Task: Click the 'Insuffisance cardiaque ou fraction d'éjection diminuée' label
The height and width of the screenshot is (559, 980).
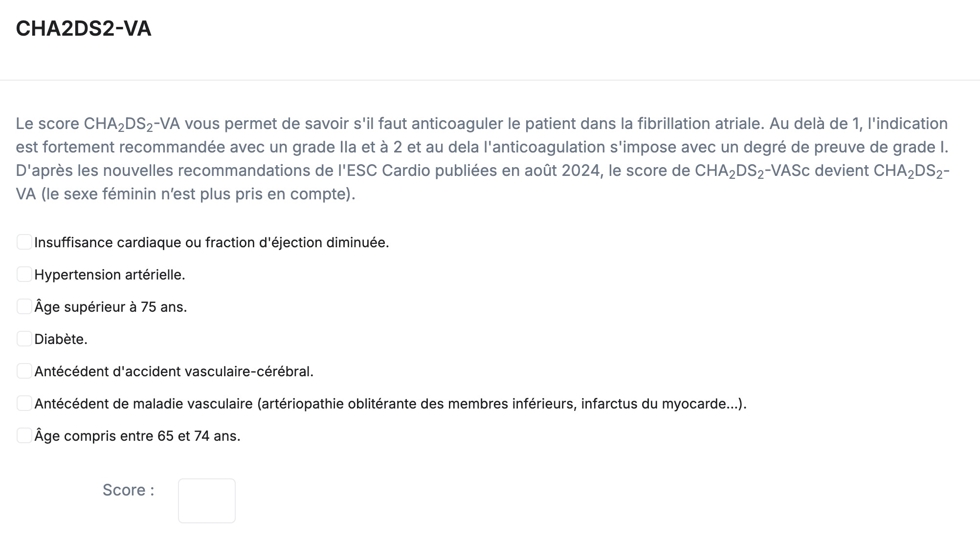Action: pos(212,243)
